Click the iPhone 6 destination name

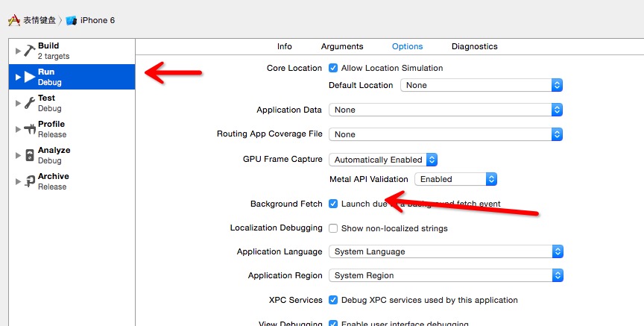[98, 20]
